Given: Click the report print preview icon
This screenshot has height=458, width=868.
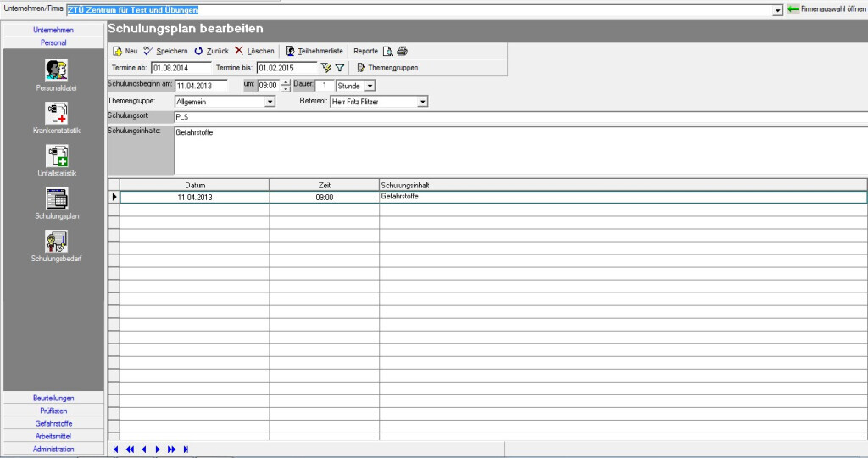Looking at the screenshot, I should click(388, 51).
